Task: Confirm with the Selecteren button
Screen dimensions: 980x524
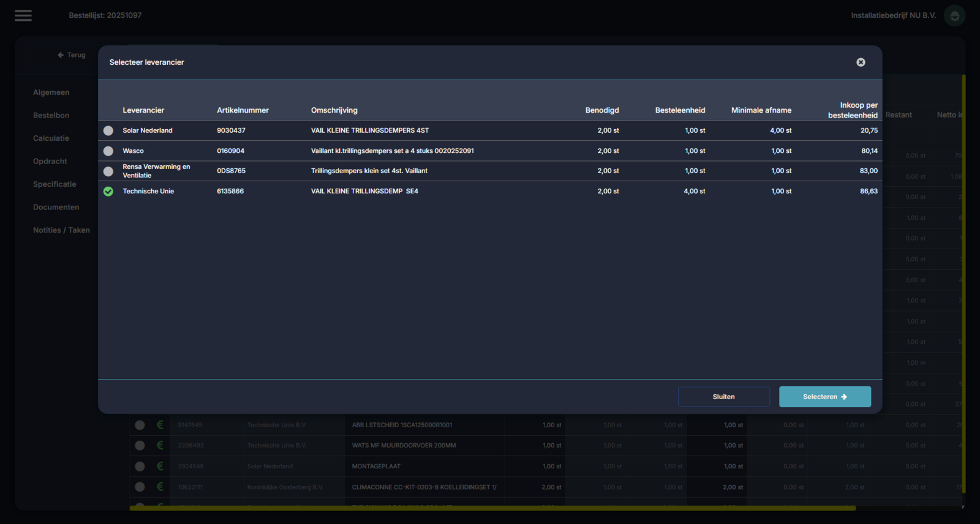Action: (x=825, y=397)
